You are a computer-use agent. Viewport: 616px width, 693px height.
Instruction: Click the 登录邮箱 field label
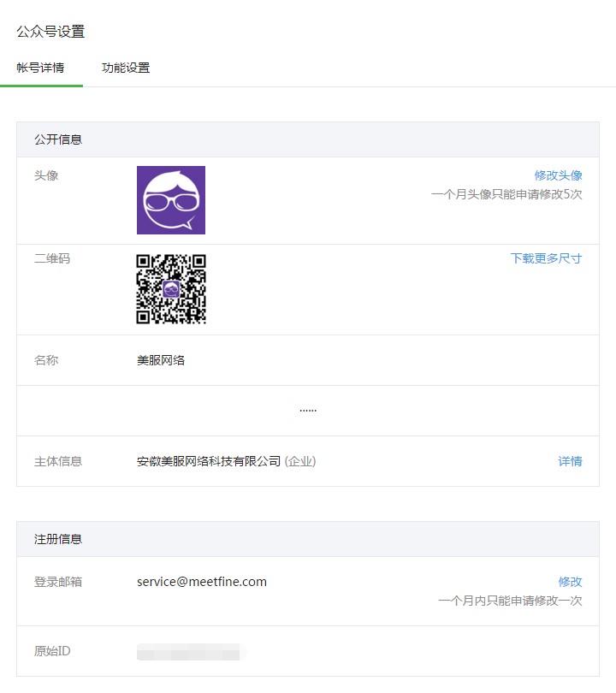58,582
